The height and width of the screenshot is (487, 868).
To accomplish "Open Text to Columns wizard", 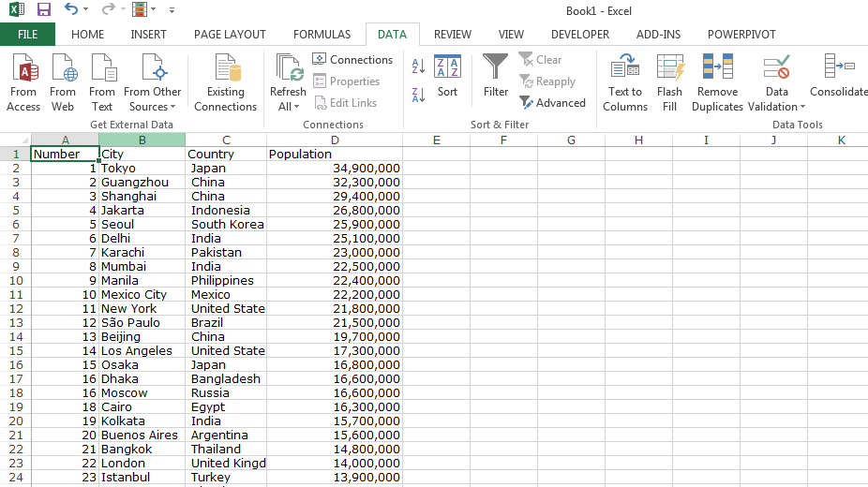I will pyautogui.click(x=625, y=83).
